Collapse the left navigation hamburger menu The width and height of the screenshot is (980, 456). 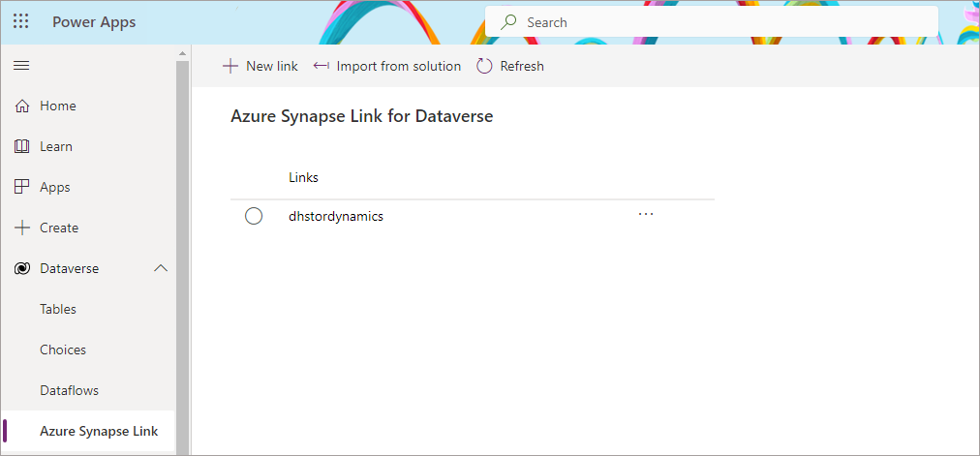(x=21, y=66)
